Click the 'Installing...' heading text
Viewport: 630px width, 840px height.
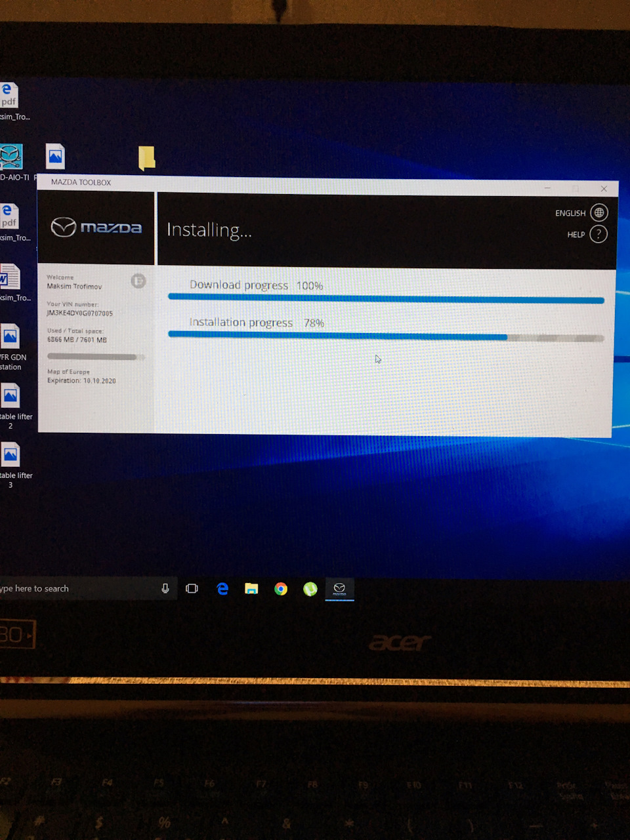tap(209, 230)
